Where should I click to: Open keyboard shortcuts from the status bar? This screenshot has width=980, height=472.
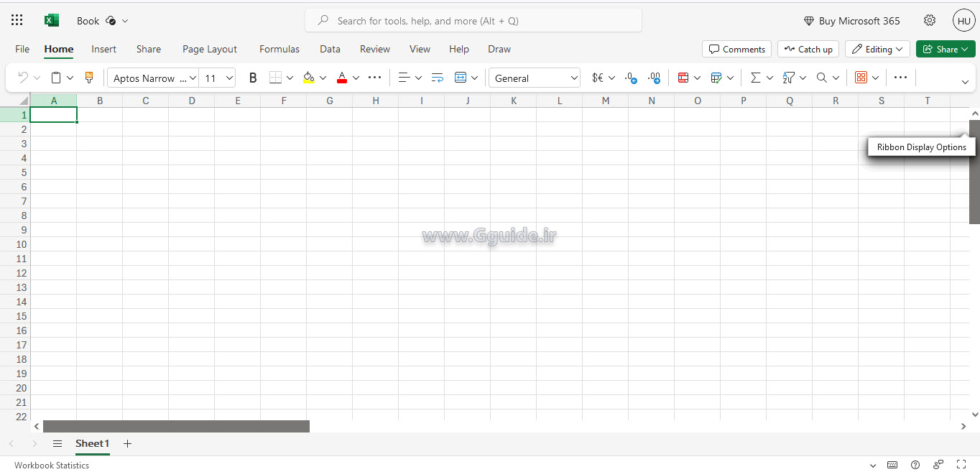(x=892, y=465)
